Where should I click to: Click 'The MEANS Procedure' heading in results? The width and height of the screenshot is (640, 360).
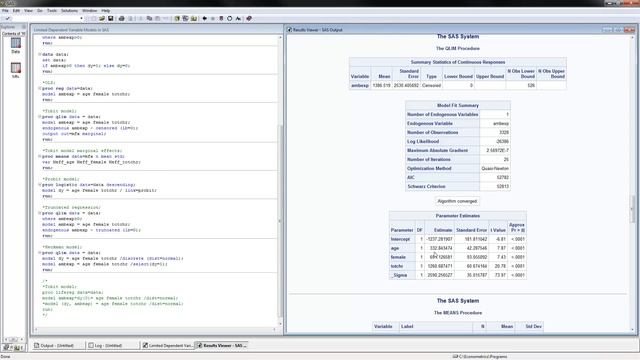click(x=458, y=313)
